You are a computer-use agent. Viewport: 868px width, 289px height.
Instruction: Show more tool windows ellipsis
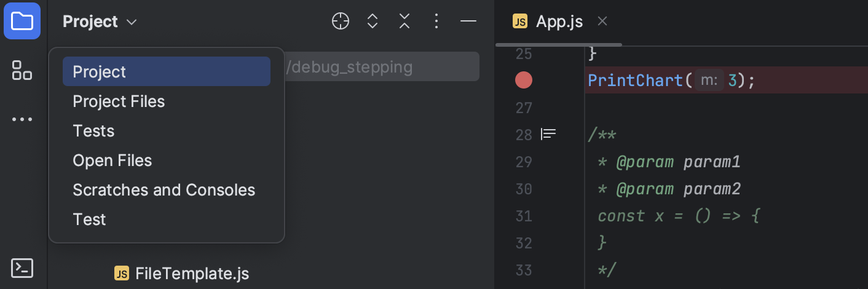click(x=22, y=119)
